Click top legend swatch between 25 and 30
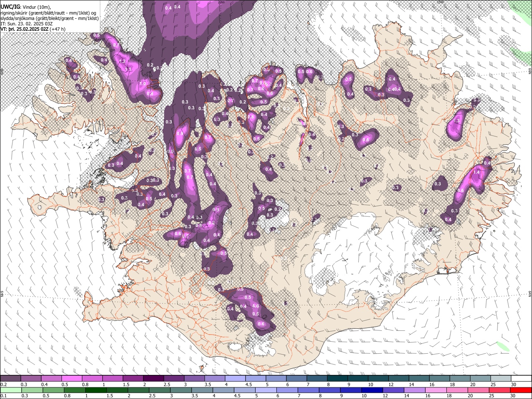The height and width of the screenshot is (399, 532). click(500, 379)
